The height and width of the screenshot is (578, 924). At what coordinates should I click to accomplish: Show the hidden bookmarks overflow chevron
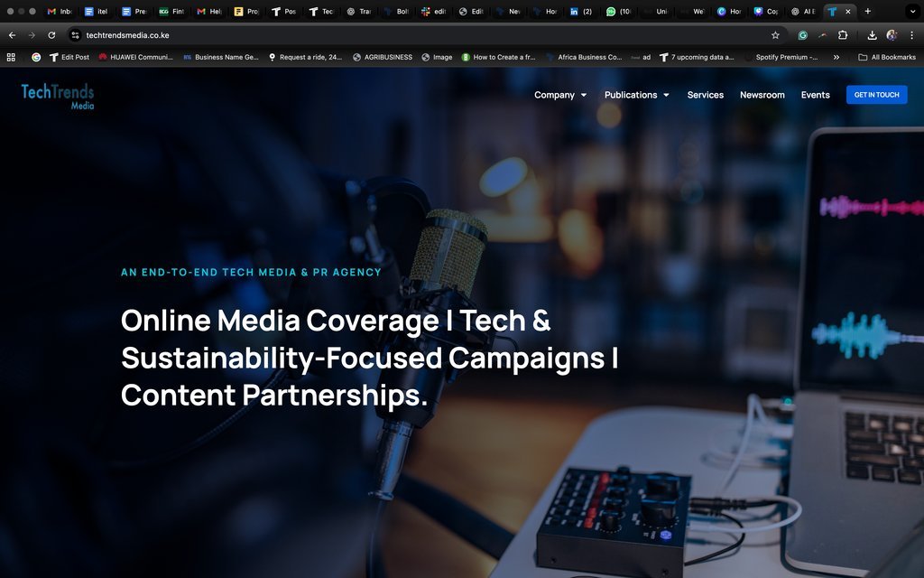[x=836, y=57]
